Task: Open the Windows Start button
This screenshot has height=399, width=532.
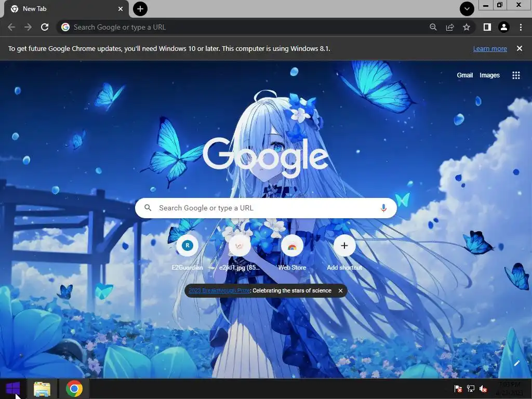Action: pos(13,389)
